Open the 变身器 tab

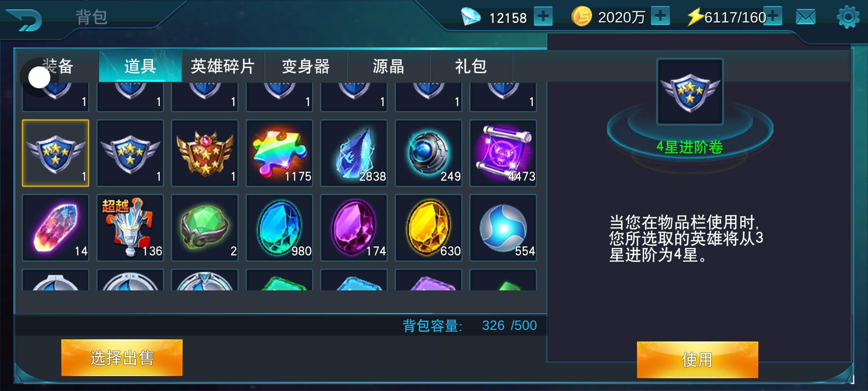point(306,66)
